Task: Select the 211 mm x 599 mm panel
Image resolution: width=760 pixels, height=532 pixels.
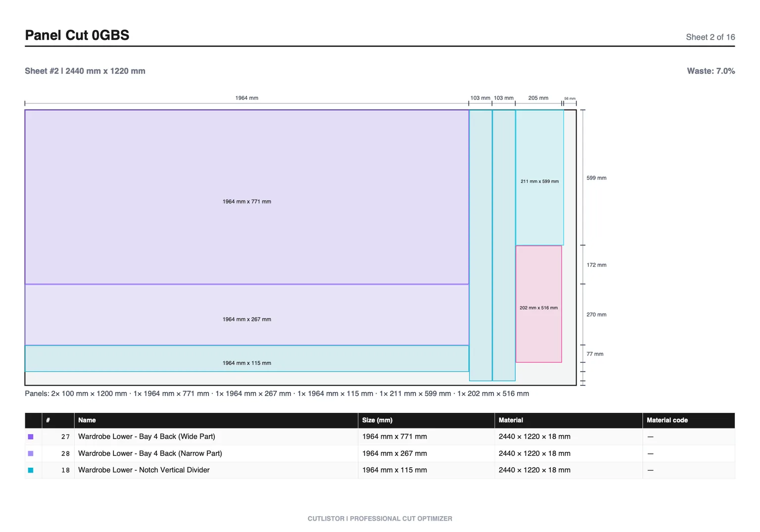Action: [540, 177]
